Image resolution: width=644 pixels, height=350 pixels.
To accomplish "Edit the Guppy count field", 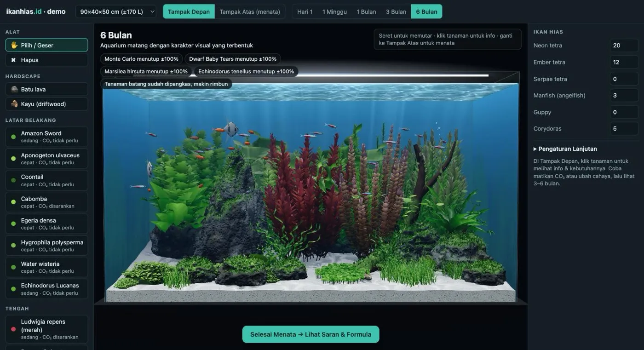I will [x=624, y=112].
